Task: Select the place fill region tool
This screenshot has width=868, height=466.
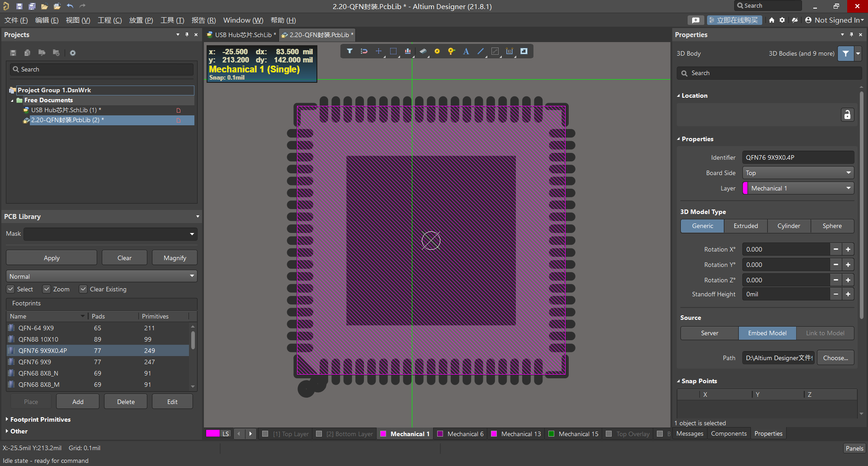Action: click(524, 51)
